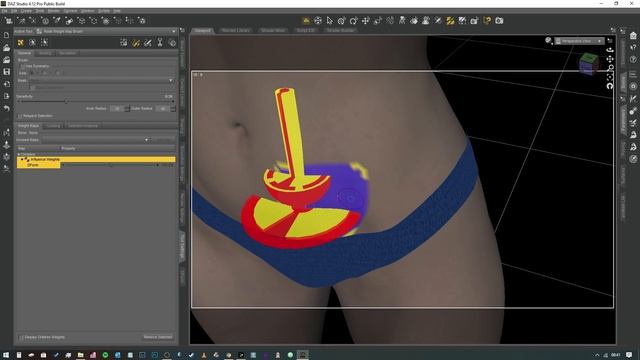Viewport: 640px width, 360px height.
Task: Click the view cube in the viewport corner
Action: (588, 64)
